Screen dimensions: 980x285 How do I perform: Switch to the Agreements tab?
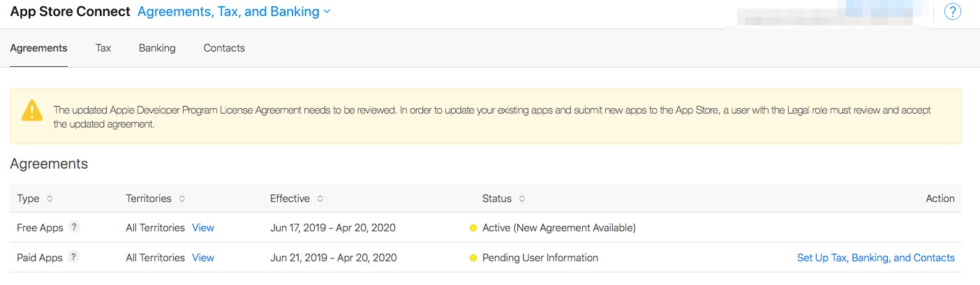coord(38,48)
